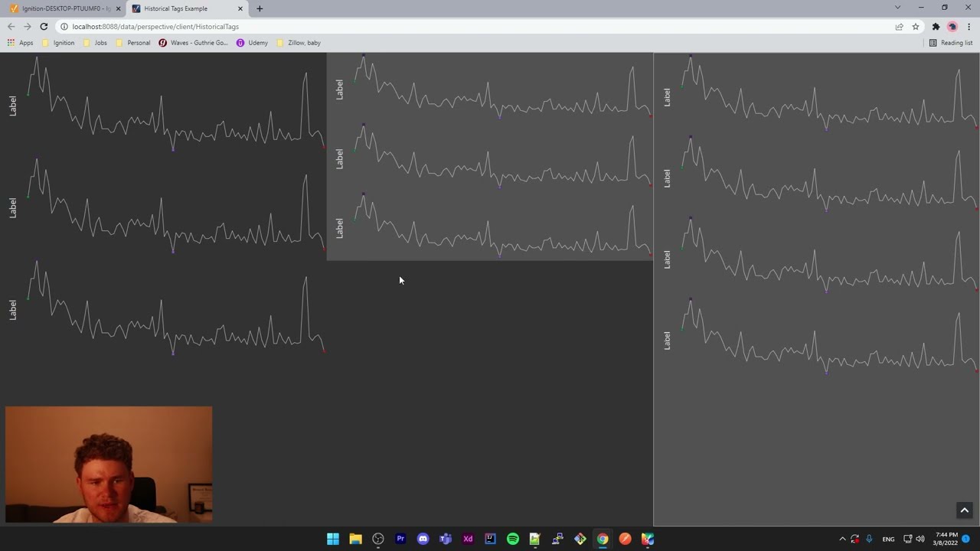Screen dimensions: 980x551
Task: Open the Personal bookmarks folder
Action: point(132,43)
